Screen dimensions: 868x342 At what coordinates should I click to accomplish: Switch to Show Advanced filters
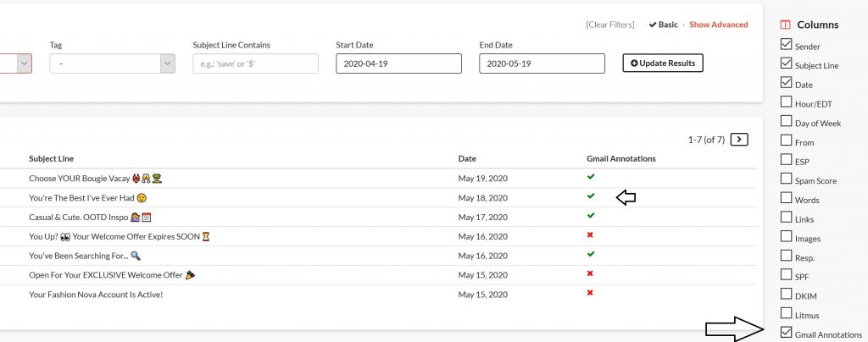point(718,25)
